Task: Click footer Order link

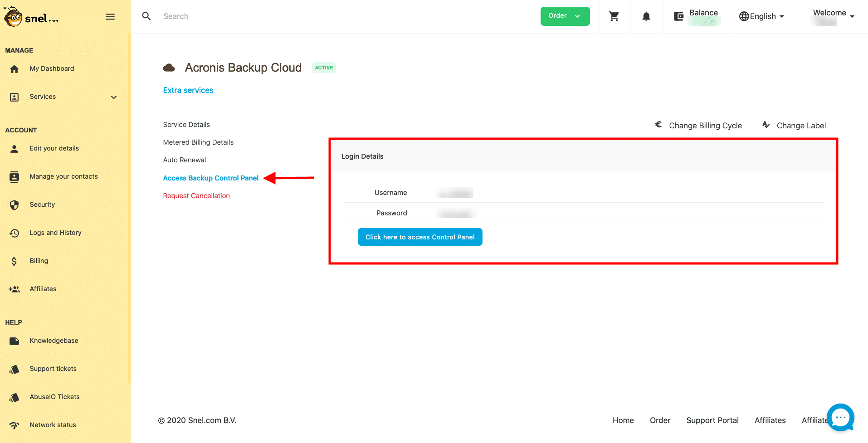Action: 660,420
